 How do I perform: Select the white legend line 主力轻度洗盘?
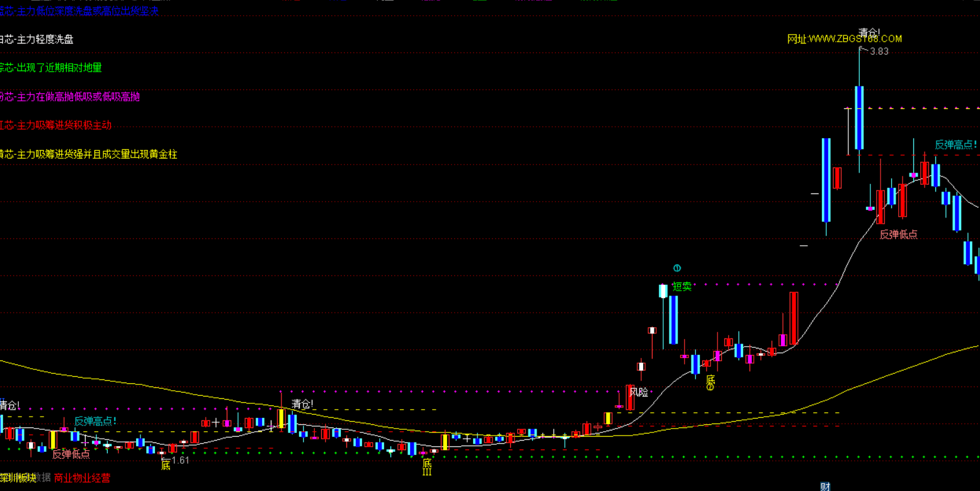37,40
